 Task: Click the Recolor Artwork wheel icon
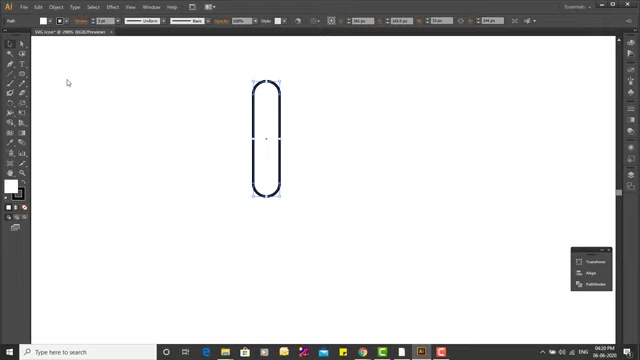point(298,21)
